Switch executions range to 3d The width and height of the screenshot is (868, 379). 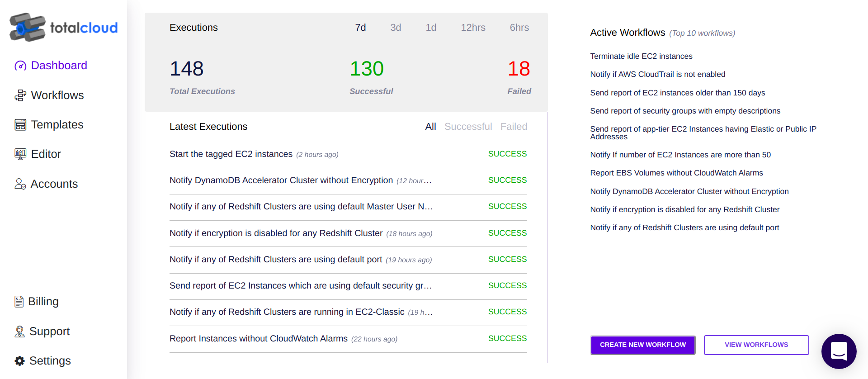(x=396, y=28)
